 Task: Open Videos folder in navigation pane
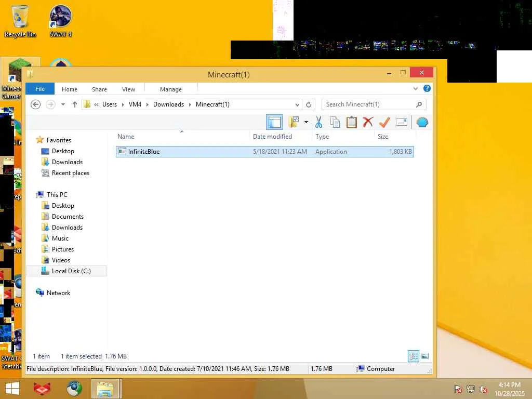61,260
